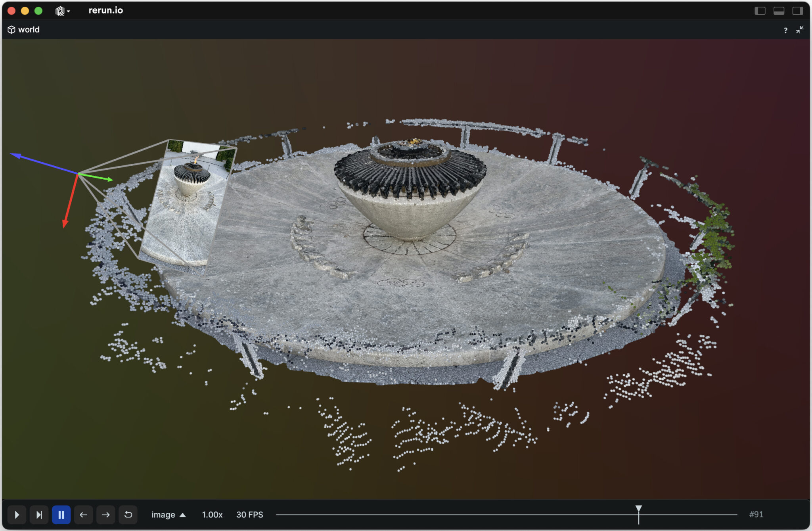The image size is (812, 531).
Task: Toggle the bottom time panel
Action: pyautogui.click(x=779, y=11)
